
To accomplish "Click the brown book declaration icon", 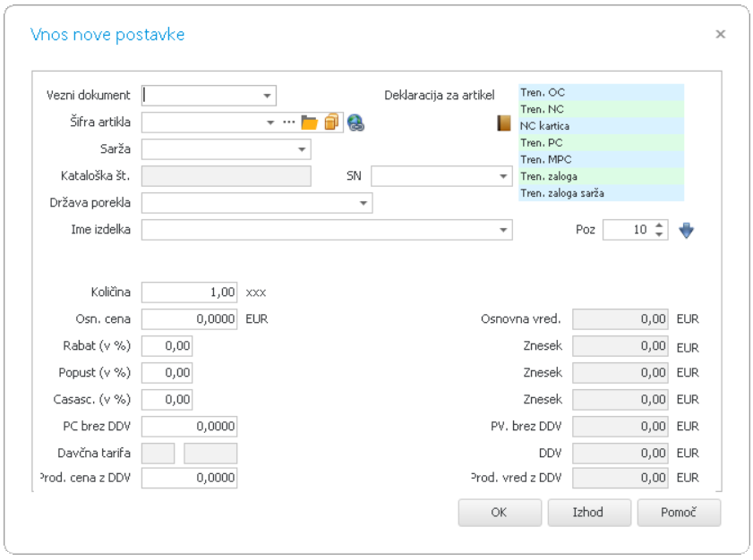I will [504, 123].
